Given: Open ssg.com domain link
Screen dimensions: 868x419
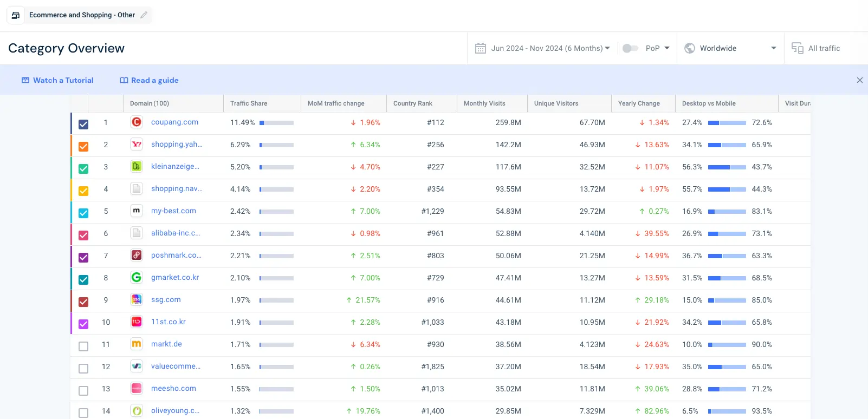Looking at the screenshot, I should [x=166, y=300].
